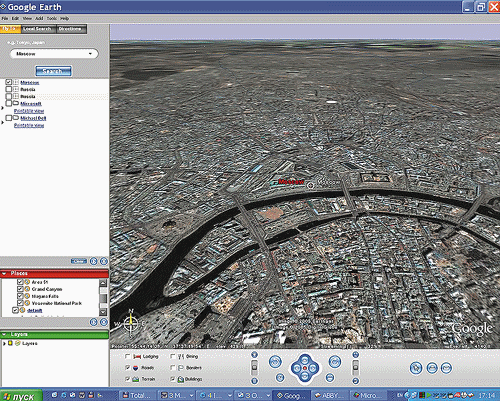The image size is (500, 401).
Task: Stop tour button in the search results panel
Action: tap(104, 261)
